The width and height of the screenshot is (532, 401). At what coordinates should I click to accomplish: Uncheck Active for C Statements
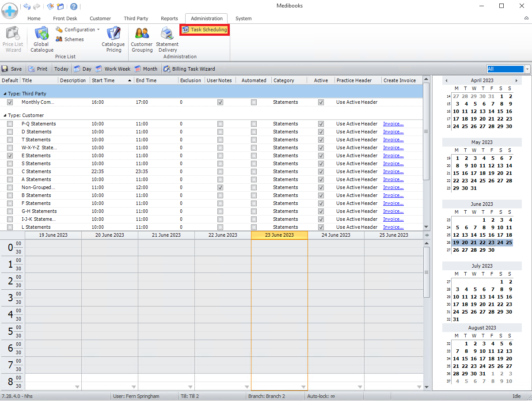pyautogui.click(x=321, y=172)
